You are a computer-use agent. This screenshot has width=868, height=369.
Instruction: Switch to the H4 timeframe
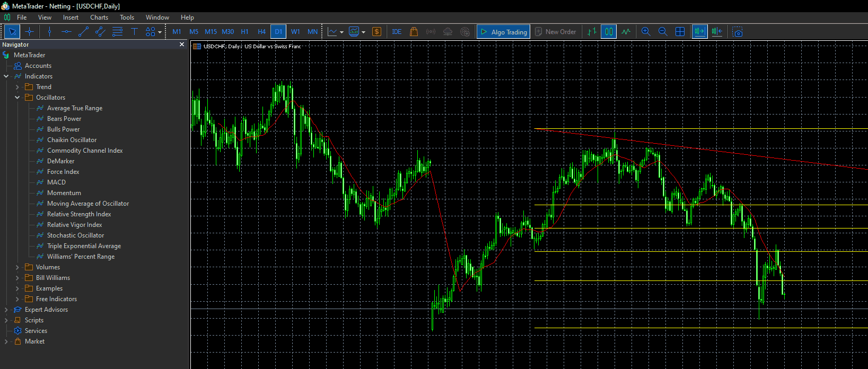click(x=261, y=32)
